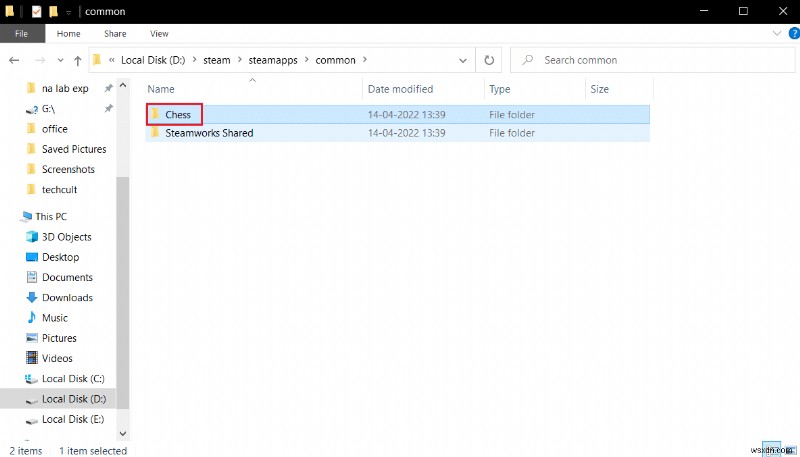Refresh the common folder view
Image resolution: width=800 pixels, height=457 pixels.
(x=489, y=60)
